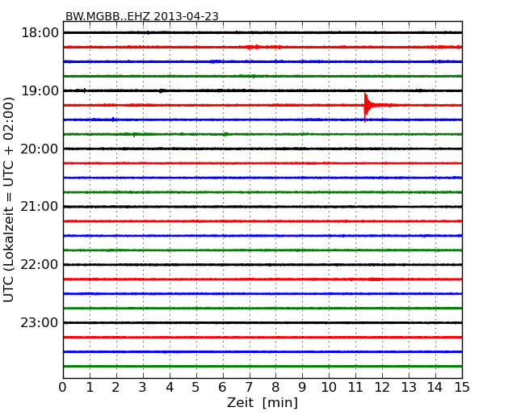This screenshot has width=525, height=420.
Task: Pick the x-axis tick label 14
Action: click(435, 388)
